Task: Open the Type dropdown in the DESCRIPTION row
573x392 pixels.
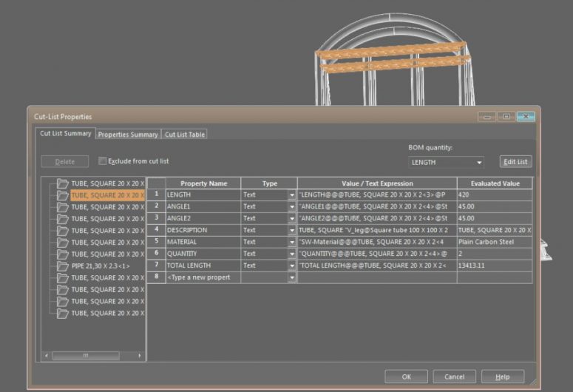Action: pyautogui.click(x=291, y=230)
